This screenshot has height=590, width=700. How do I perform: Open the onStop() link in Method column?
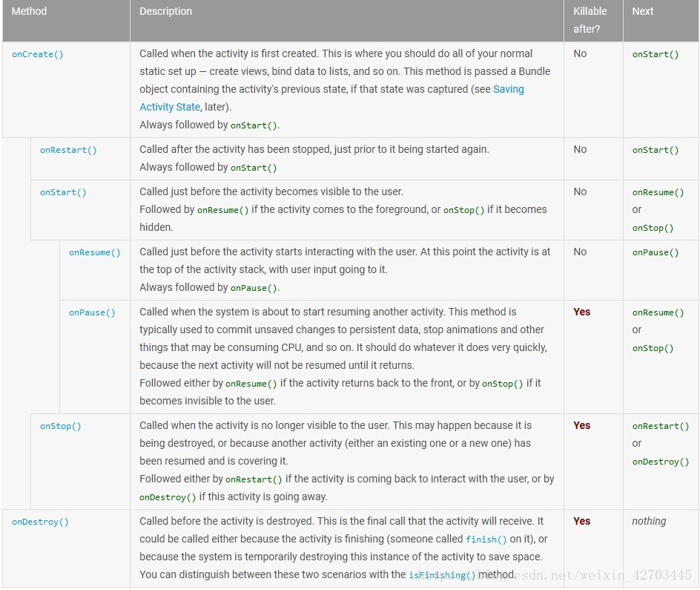click(x=60, y=426)
